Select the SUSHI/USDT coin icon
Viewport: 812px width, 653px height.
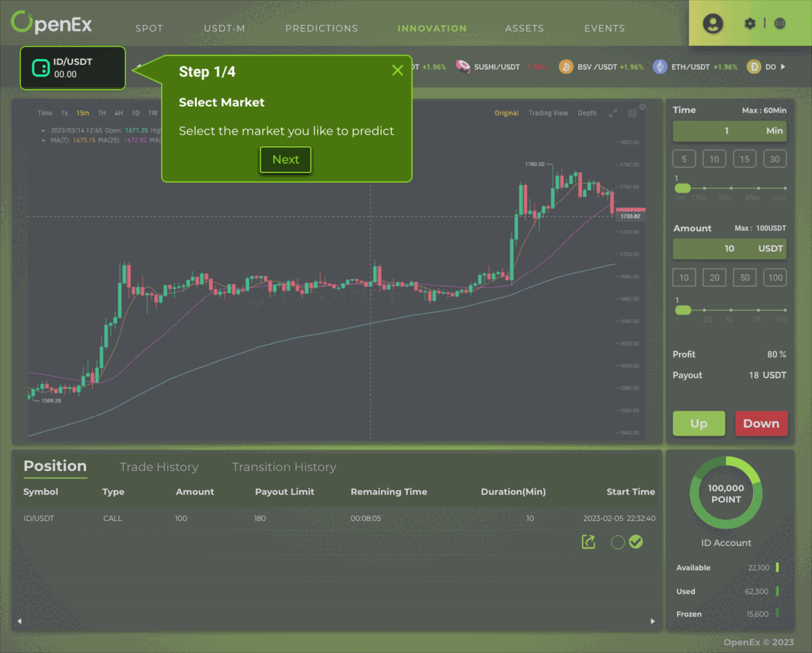point(463,66)
